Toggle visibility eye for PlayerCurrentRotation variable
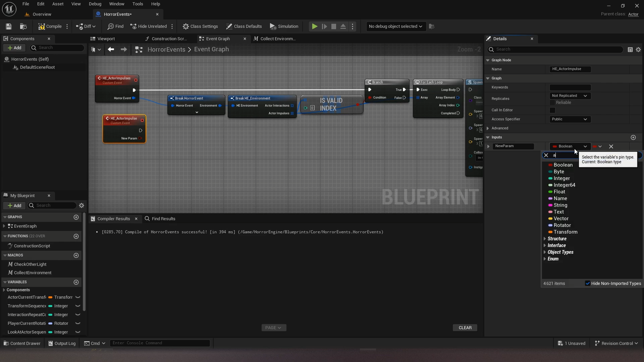Screen dimensions: 644x362 point(78,323)
